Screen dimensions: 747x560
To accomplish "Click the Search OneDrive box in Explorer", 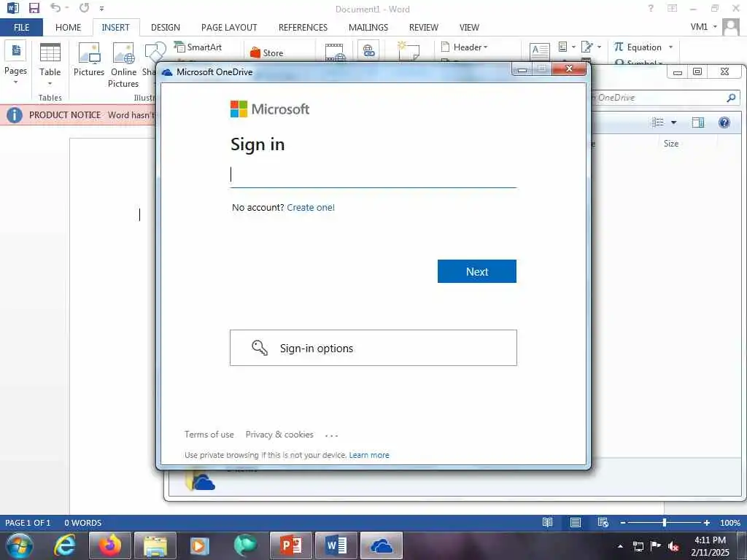I will coord(657,98).
